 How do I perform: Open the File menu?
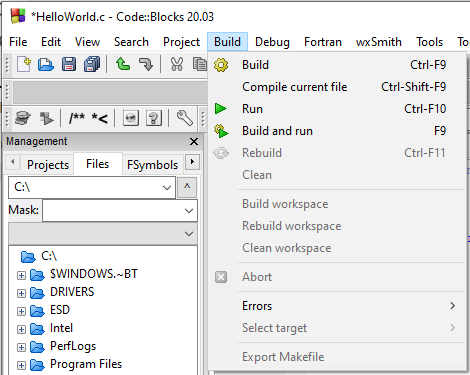[x=18, y=42]
